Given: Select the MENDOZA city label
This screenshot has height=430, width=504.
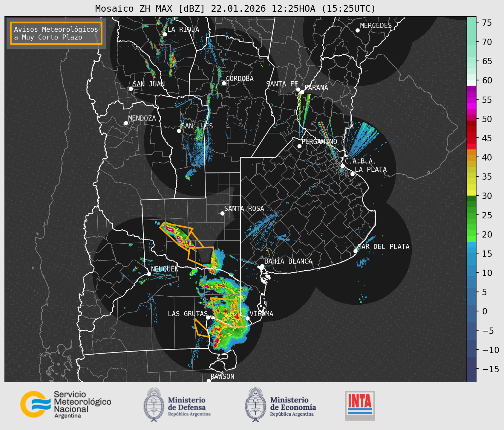Looking at the screenshot, I should (142, 118).
